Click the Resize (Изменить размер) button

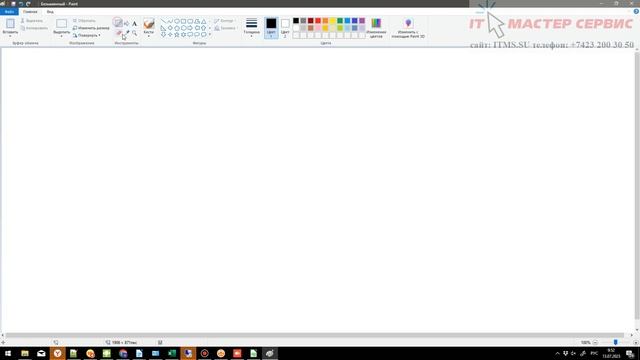coord(91,28)
